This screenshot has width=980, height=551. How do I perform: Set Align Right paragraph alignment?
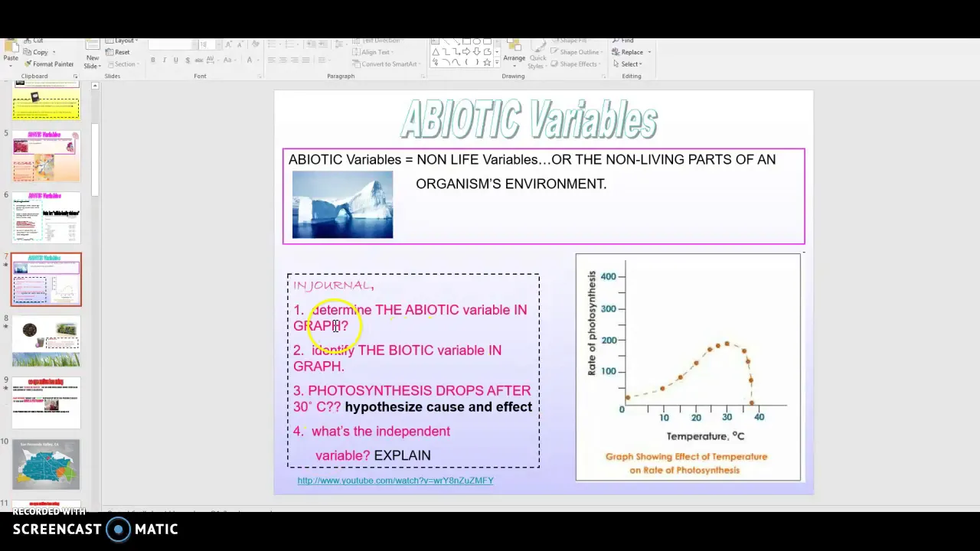pos(294,60)
